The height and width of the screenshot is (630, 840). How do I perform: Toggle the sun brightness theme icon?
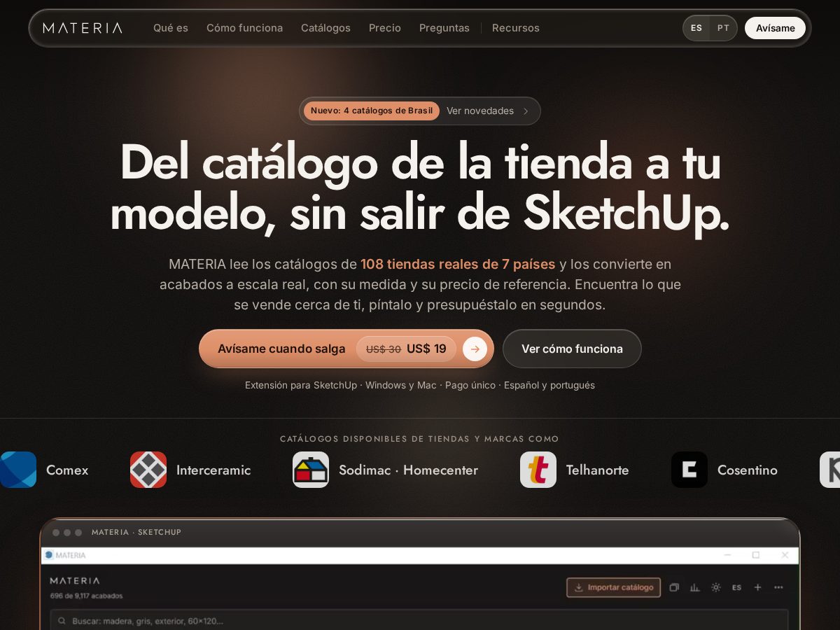pos(716,587)
